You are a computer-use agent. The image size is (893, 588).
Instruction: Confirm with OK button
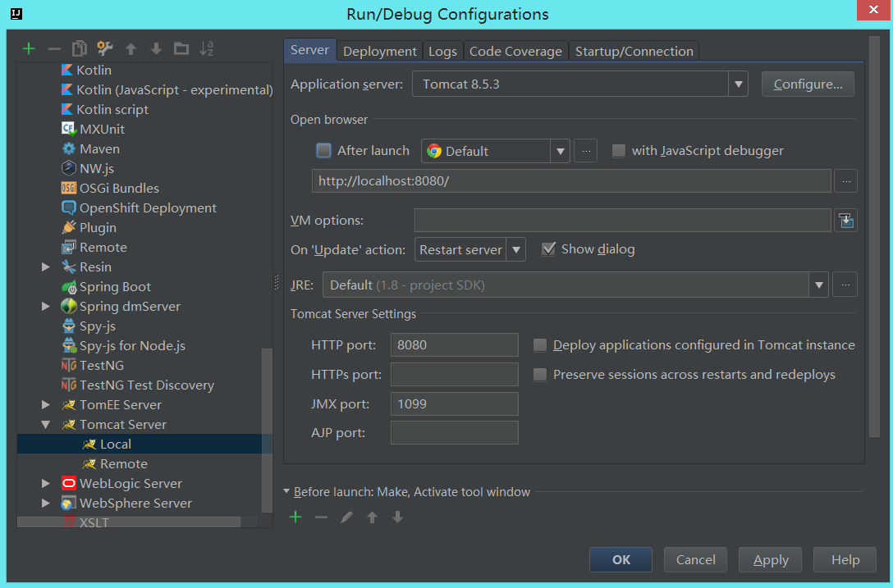click(x=621, y=559)
